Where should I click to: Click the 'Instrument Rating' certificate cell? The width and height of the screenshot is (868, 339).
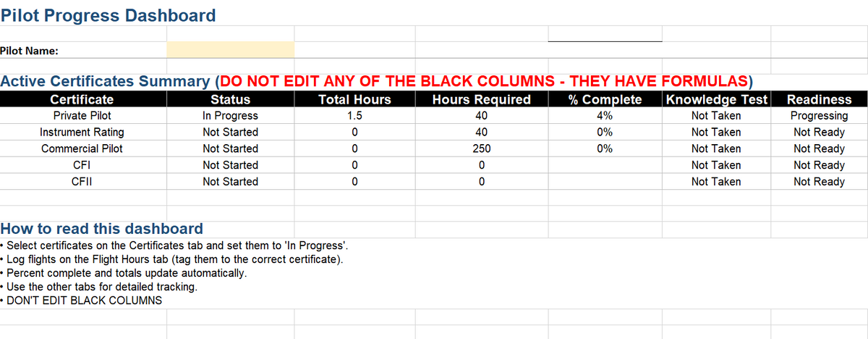coord(83,133)
